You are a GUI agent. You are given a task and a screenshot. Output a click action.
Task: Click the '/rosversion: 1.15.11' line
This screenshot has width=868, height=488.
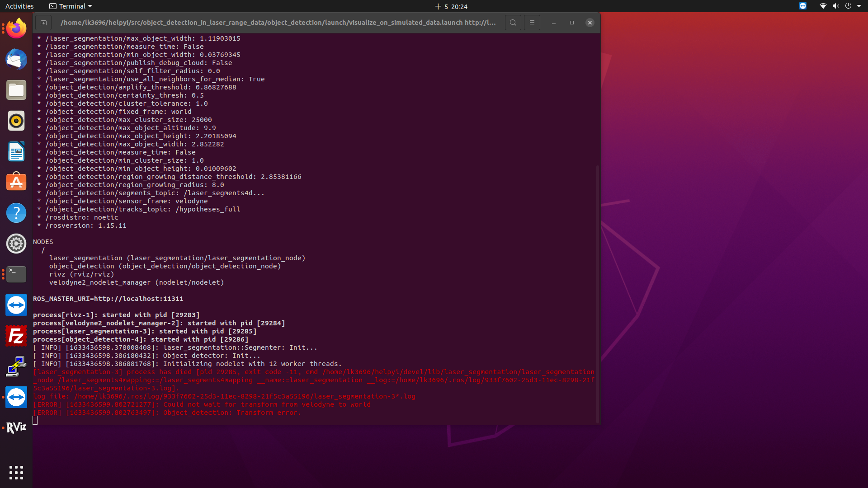82,225
